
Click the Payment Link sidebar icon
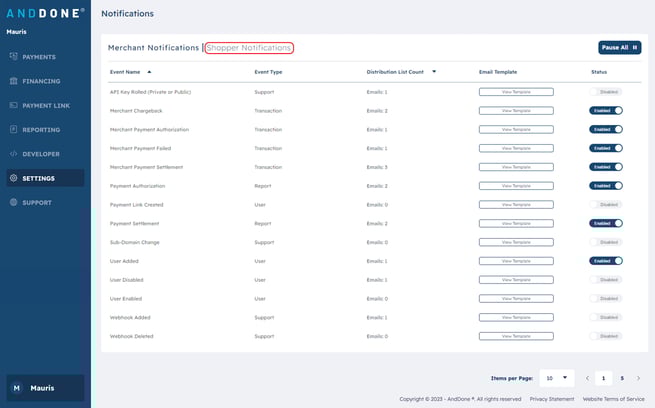(13, 105)
